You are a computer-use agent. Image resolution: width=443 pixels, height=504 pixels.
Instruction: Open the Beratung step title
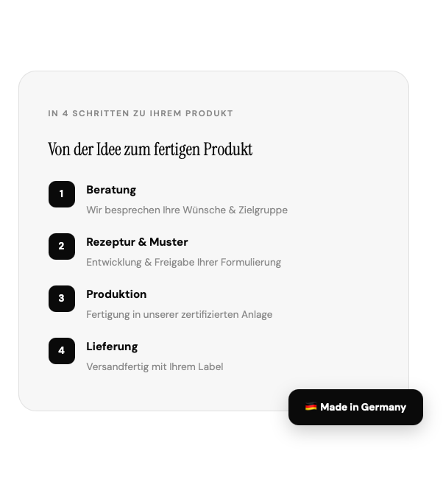(111, 190)
